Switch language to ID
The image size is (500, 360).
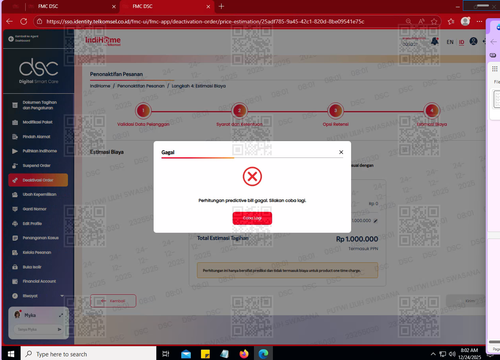coord(462,42)
